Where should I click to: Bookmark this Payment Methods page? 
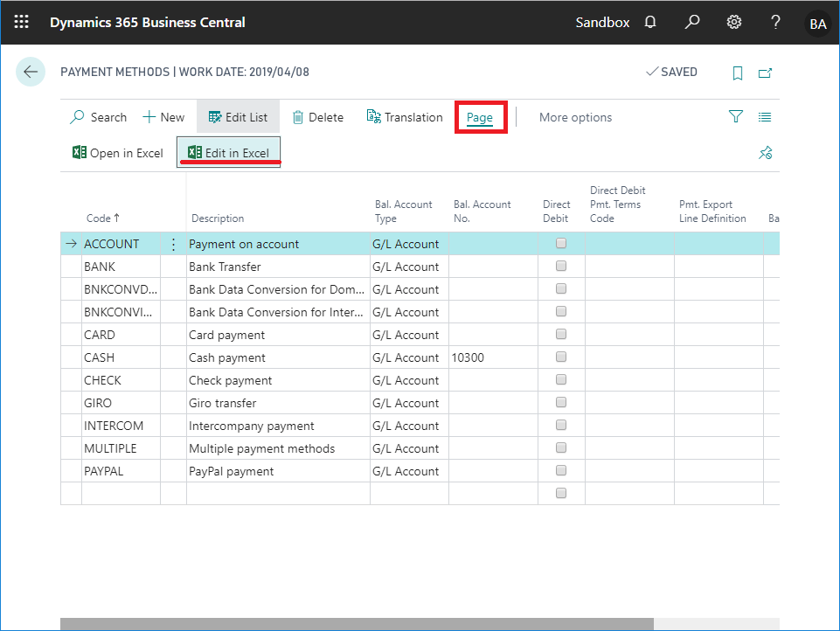(737, 73)
